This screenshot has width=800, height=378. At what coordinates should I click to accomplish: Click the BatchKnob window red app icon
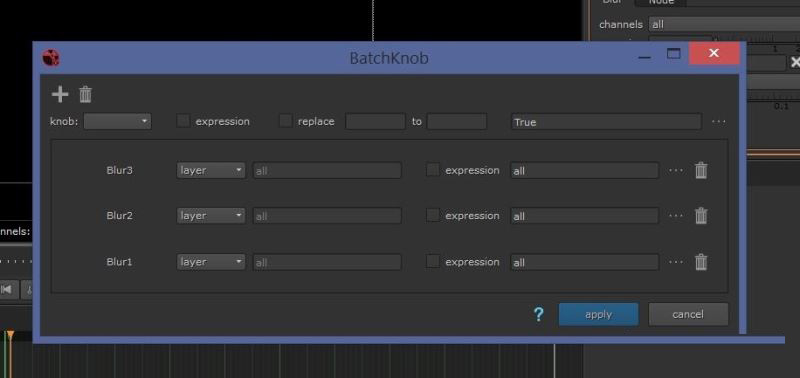point(51,58)
